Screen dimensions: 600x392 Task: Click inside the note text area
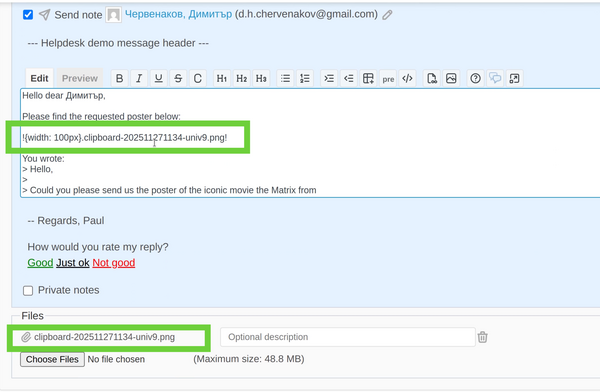point(310,143)
